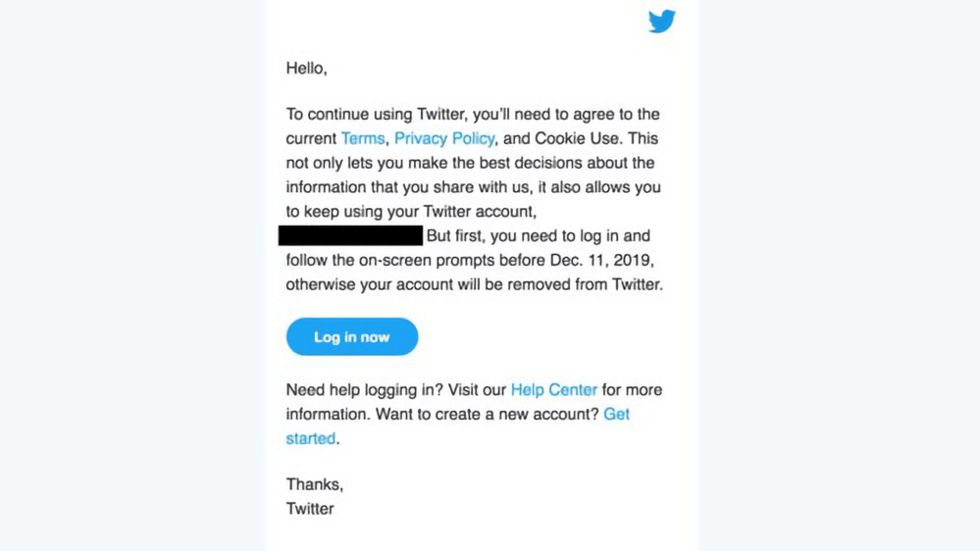Open the Terms link
Screen dimensions: 980x551
pos(362,138)
